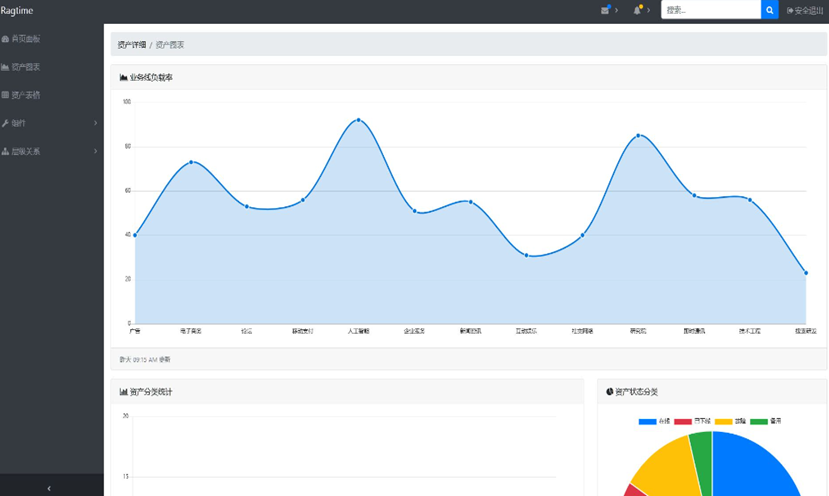Open the notifications bell icon
The width and height of the screenshot is (829, 496).
[x=637, y=10]
